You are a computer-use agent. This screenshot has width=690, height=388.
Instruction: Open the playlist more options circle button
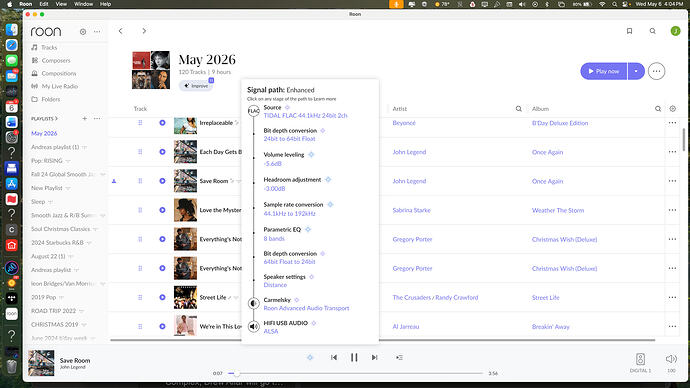click(x=657, y=71)
